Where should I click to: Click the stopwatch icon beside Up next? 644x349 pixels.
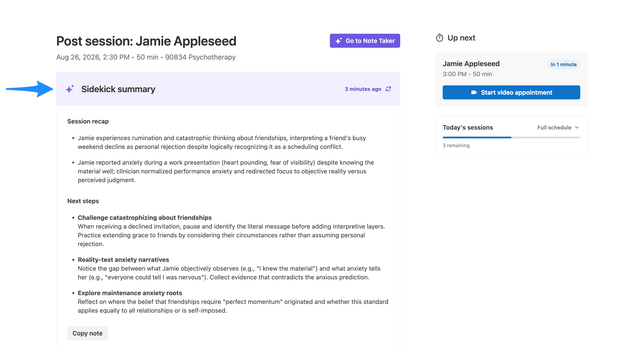(x=439, y=38)
